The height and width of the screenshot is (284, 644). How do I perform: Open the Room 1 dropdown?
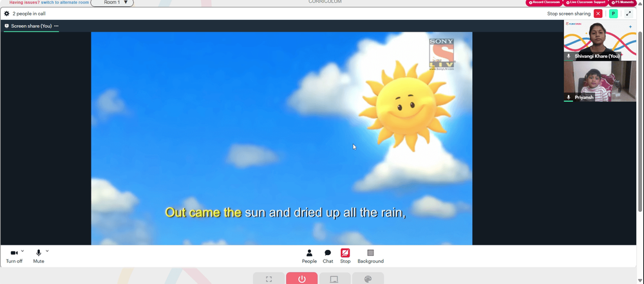112,3
